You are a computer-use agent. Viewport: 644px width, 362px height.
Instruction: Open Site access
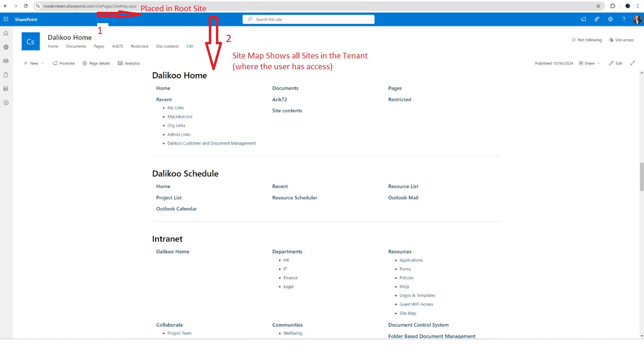pyautogui.click(x=621, y=40)
